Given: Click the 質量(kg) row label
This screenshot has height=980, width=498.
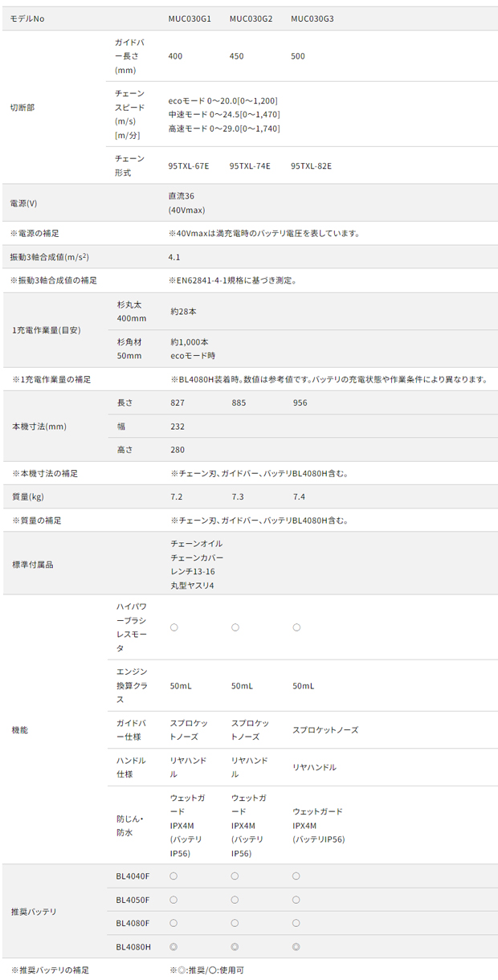Looking at the screenshot, I should [x=28, y=496].
